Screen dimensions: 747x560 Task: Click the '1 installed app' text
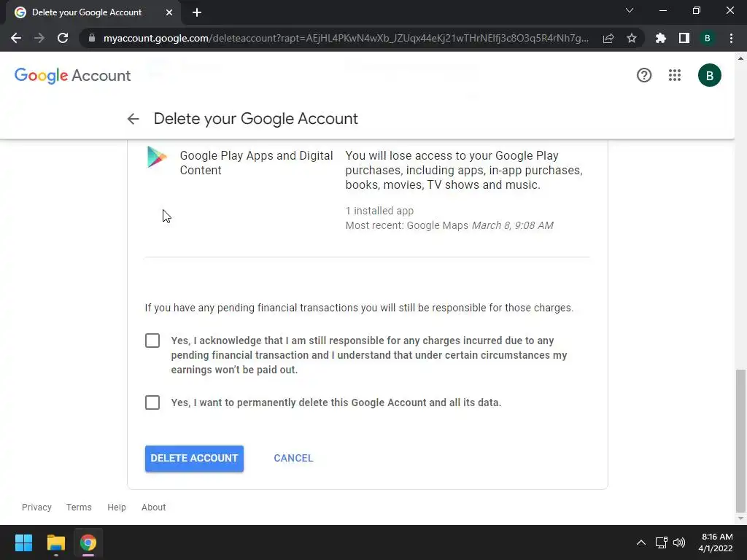tap(379, 211)
